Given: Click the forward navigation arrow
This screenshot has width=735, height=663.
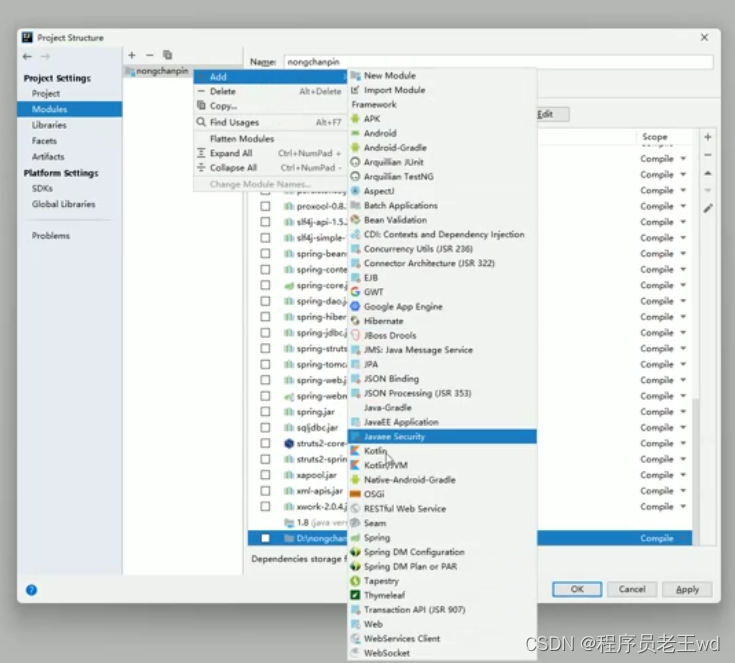Looking at the screenshot, I should pos(45,57).
